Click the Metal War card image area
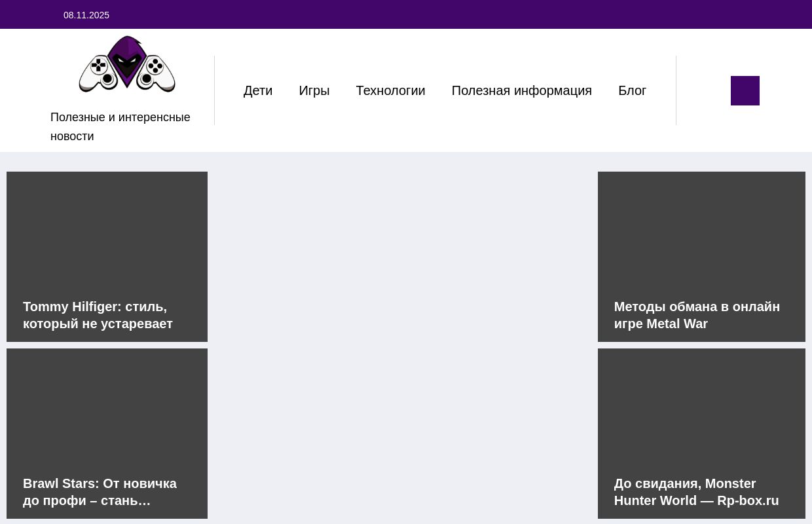812x524 pixels. pos(701,229)
